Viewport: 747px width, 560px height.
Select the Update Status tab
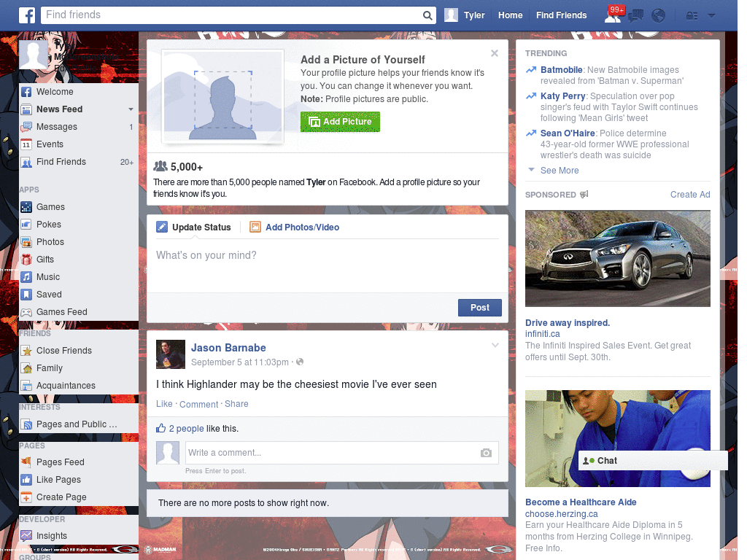(194, 227)
